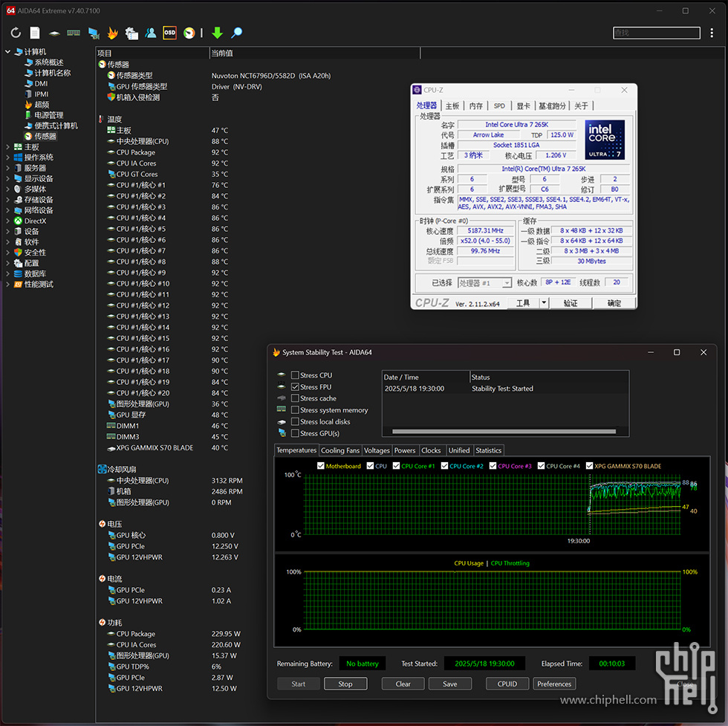728x726 pixels.
Task: Enable the Stress CPU checkbox
Action: tap(295, 375)
